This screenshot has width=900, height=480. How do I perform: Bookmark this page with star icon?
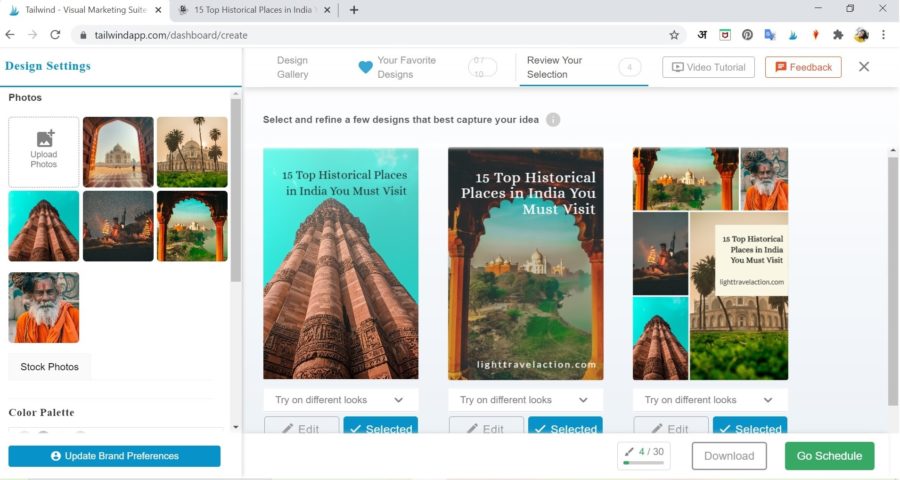674,35
